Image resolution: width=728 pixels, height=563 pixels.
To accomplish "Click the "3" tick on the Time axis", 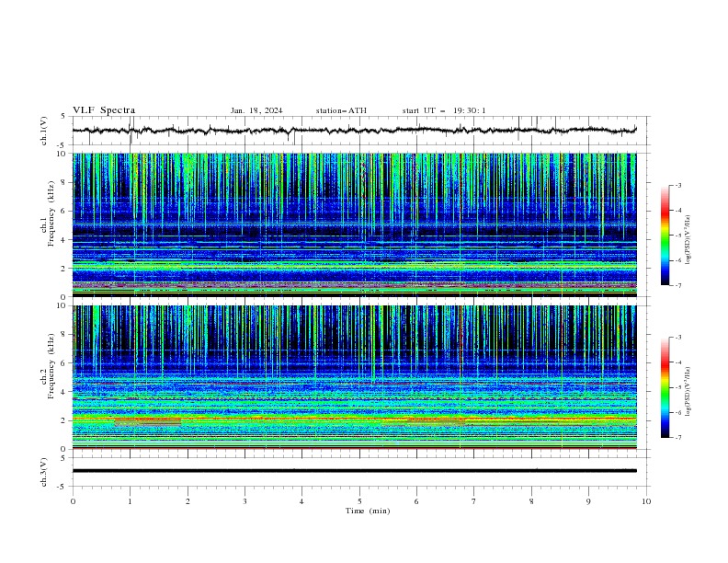I will (245, 501).
